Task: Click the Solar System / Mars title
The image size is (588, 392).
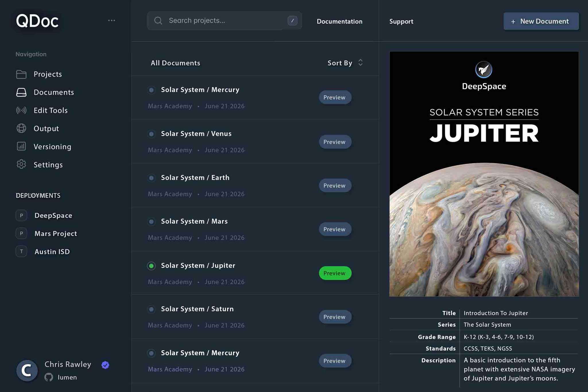Action: click(x=194, y=221)
